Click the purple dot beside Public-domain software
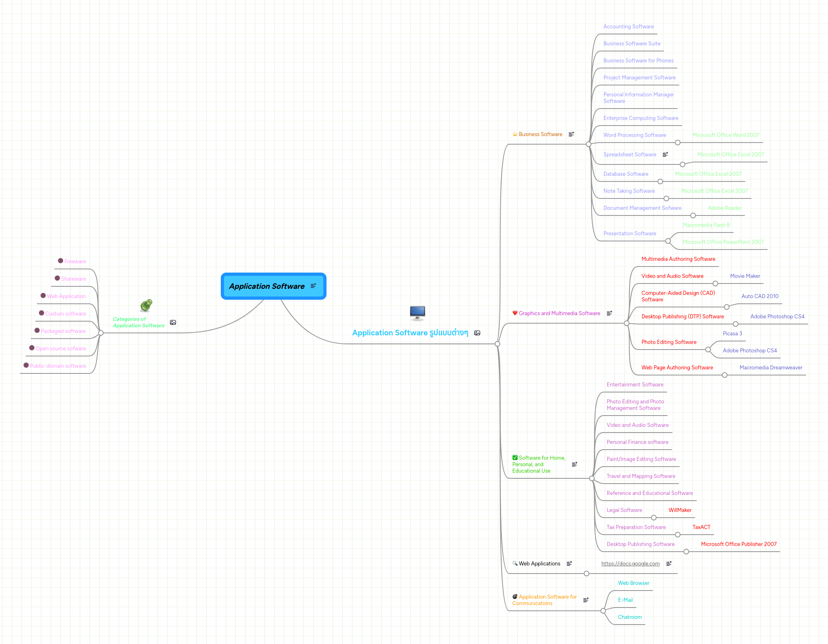The width and height of the screenshot is (828, 644). tap(26, 365)
